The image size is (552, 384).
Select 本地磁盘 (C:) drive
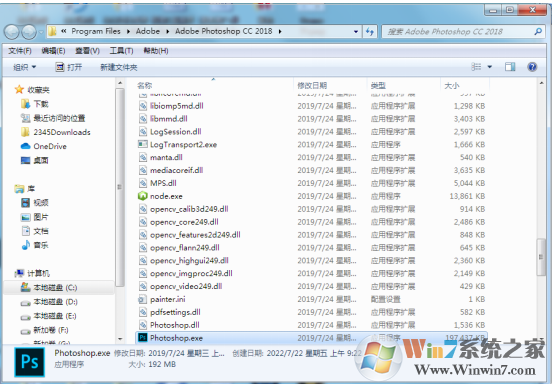[49, 288]
